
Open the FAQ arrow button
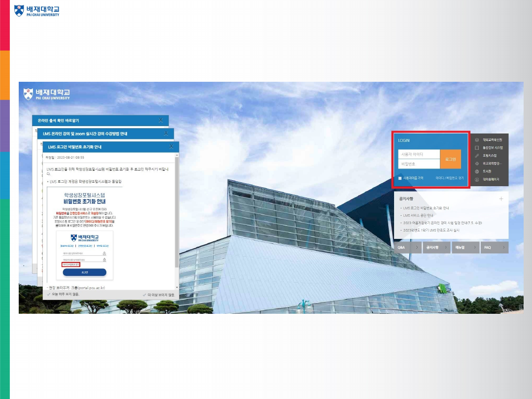click(x=504, y=247)
